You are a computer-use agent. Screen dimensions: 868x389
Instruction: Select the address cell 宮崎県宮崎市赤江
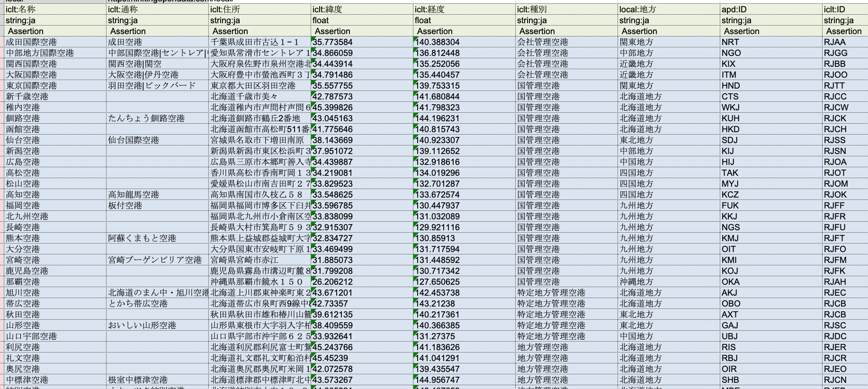point(260,260)
